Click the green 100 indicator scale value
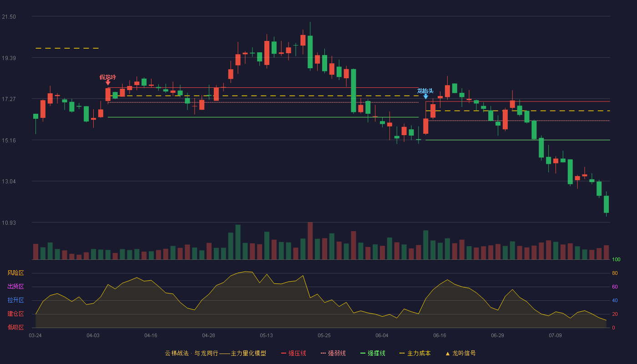The image size is (637, 364). [616, 260]
